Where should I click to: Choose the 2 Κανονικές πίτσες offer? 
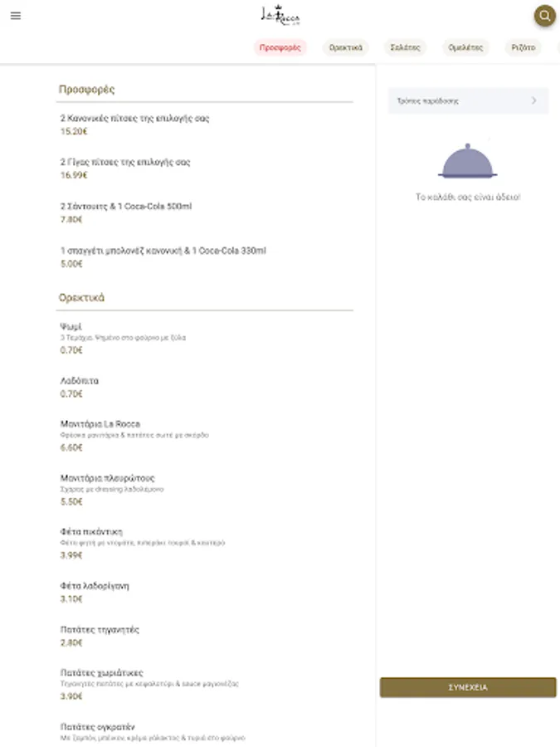point(135,124)
